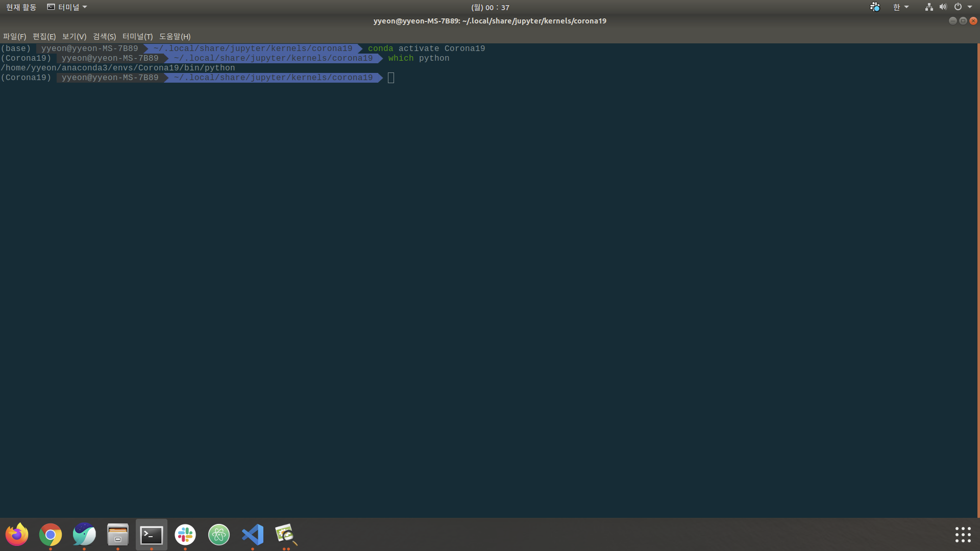Open the clock calendar in top bar

pos(490,7)
